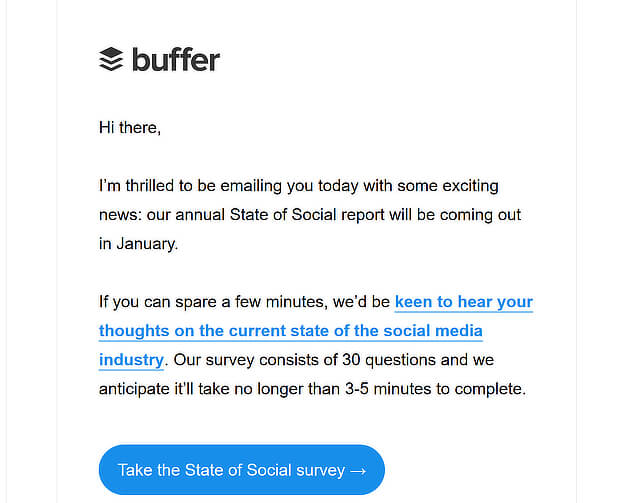Click the word 'exciting' in first paragraph
The height and width of the screenshot is (503, 620).
(x=470, y=186)
